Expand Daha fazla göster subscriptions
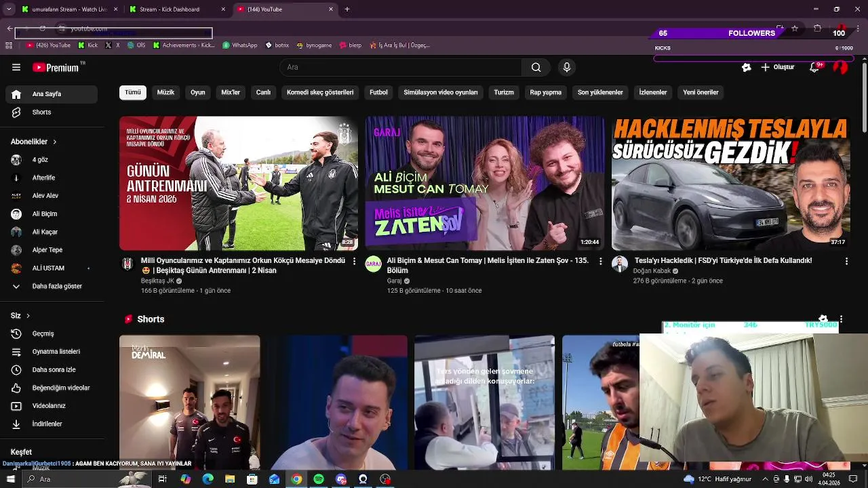The height and width of the screenshot is (488, 868). pyautogui.click(x=52, y=286)
